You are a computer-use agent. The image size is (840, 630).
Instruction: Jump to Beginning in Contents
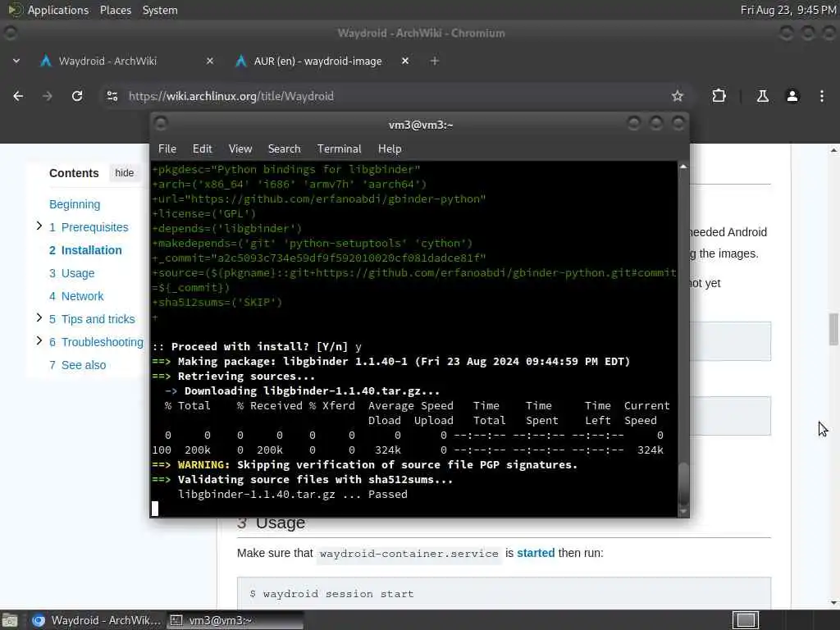pyautogui.click(x=75, y=204)
